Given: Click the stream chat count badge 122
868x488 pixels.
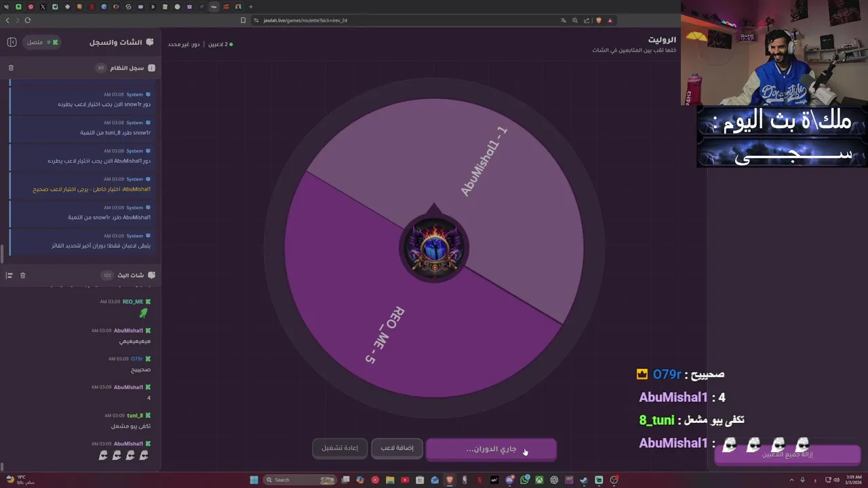Looking at the screenshot, I should pos(106,275).
